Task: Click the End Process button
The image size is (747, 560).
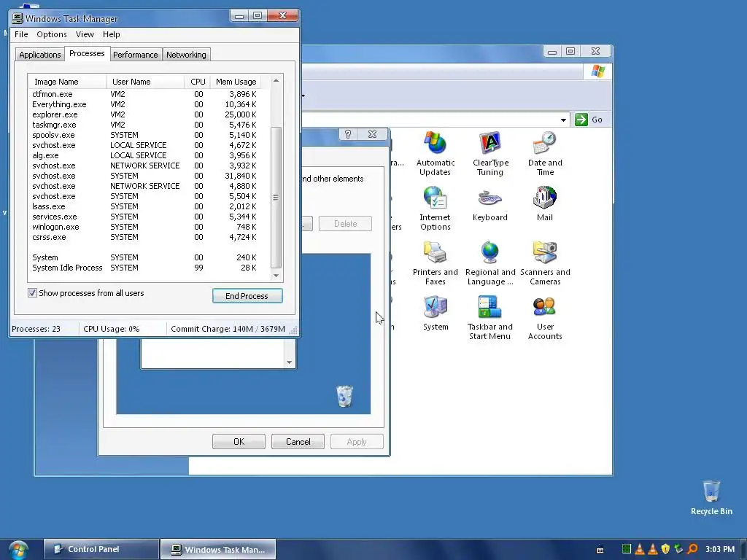Action: tap(247, 296)
